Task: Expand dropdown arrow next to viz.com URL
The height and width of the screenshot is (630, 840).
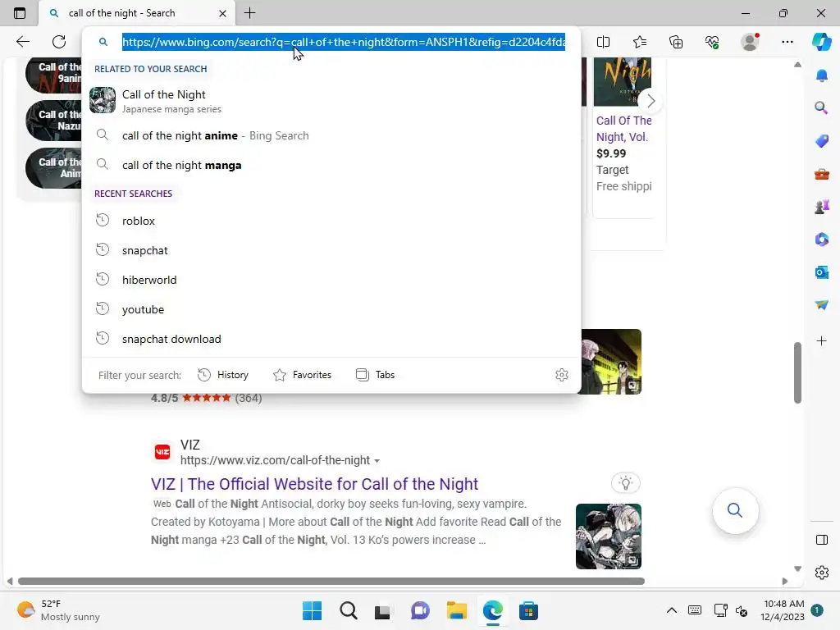Action: click(x=377, y=461)
